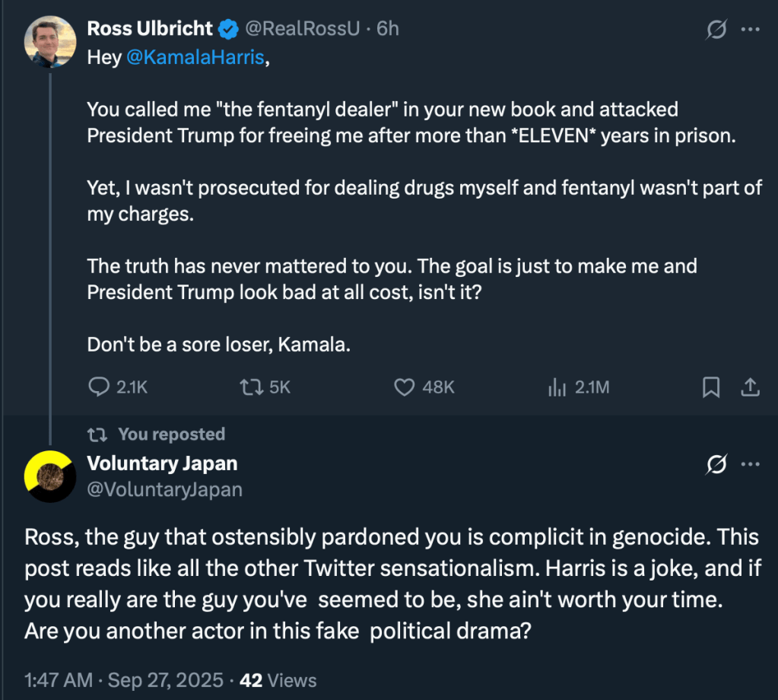
Task: Like Ross Ulbricht's post with heart icon
Action: tap(404, 387)
